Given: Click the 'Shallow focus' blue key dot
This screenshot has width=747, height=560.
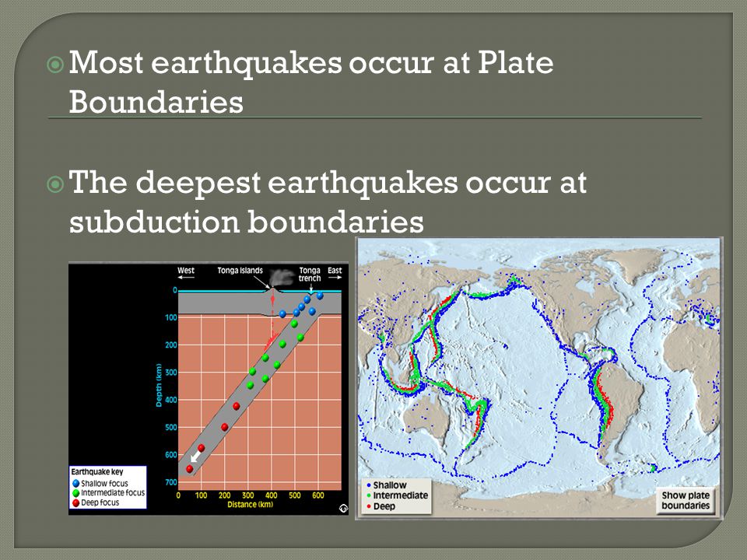Looking at the screenshot, I should click(75, 483).
